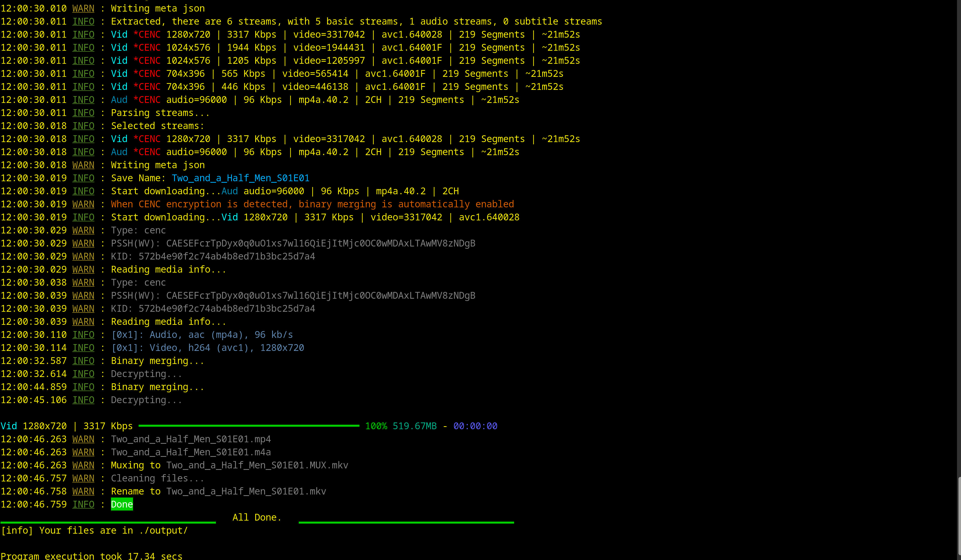Click the Two_and_a_Half_Men_S01E01.m4a filename

click(191, 452)
